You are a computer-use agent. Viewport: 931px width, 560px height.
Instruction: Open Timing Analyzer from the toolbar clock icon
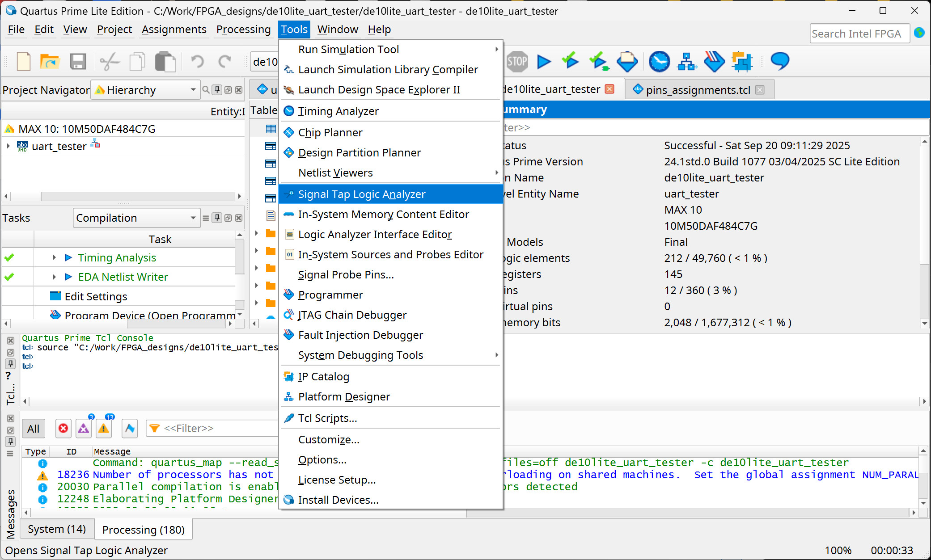point(659,62)
